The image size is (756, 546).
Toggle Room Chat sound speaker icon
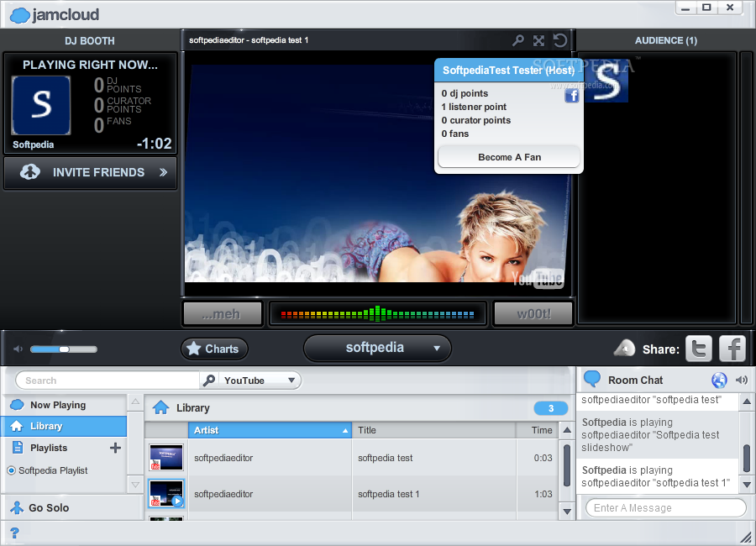(742, 380)
